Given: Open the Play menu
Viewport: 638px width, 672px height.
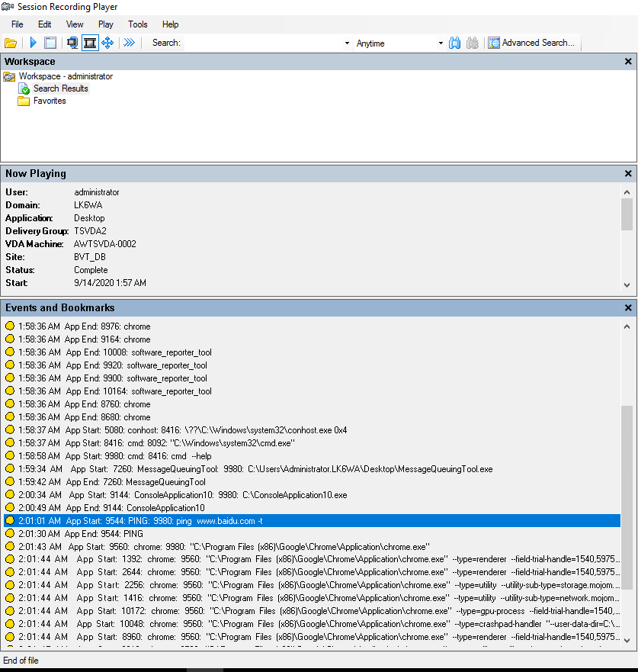Looking at the screenshot, I should pos(106,24).
